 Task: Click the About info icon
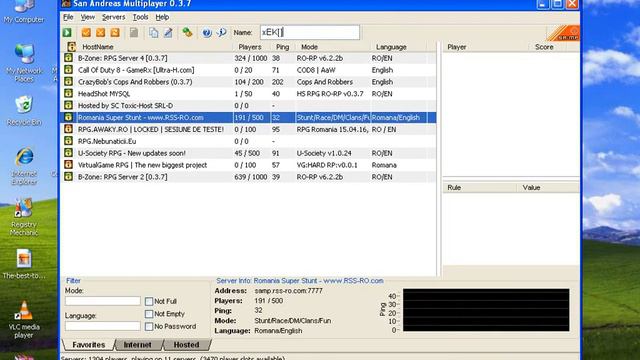coord(222,33)
